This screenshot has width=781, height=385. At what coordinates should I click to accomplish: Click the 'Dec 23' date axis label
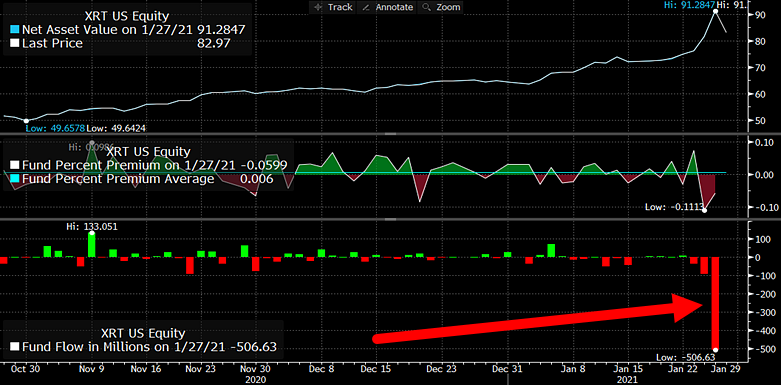(x=441, y=369)
